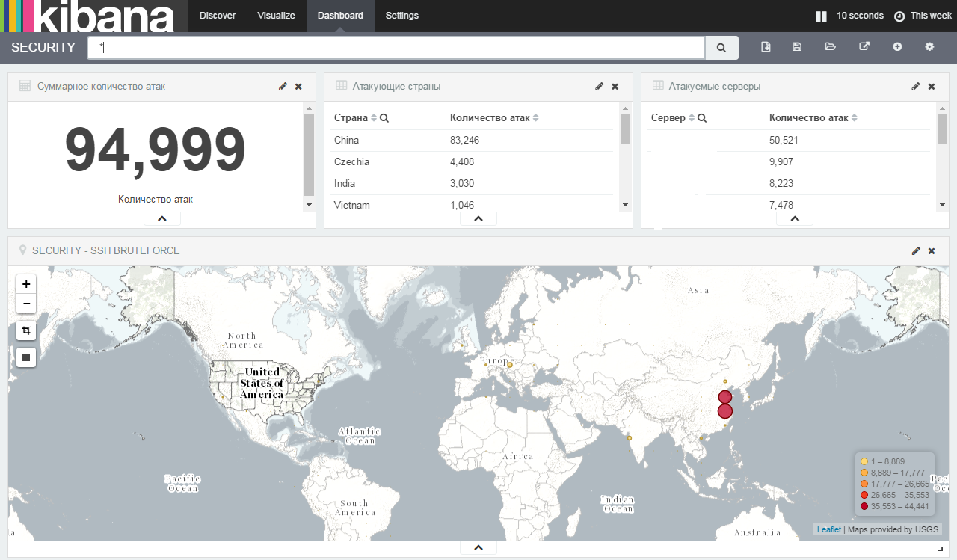Click up arrow of servers table scrollbar
Screen dimensions: 957x560
click(x=942, y=108)
